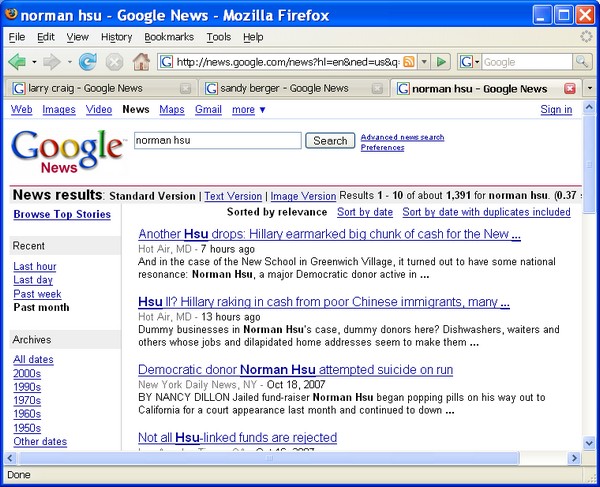Click Sort by date with duplicates included
This screenshot has width=600, height=487.
[486, 212]
